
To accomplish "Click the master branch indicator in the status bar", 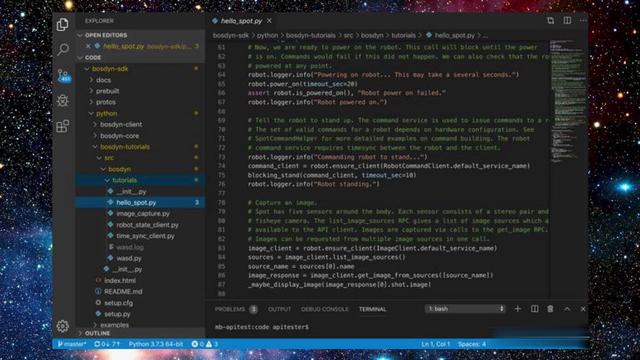I will tap(71, 344).
